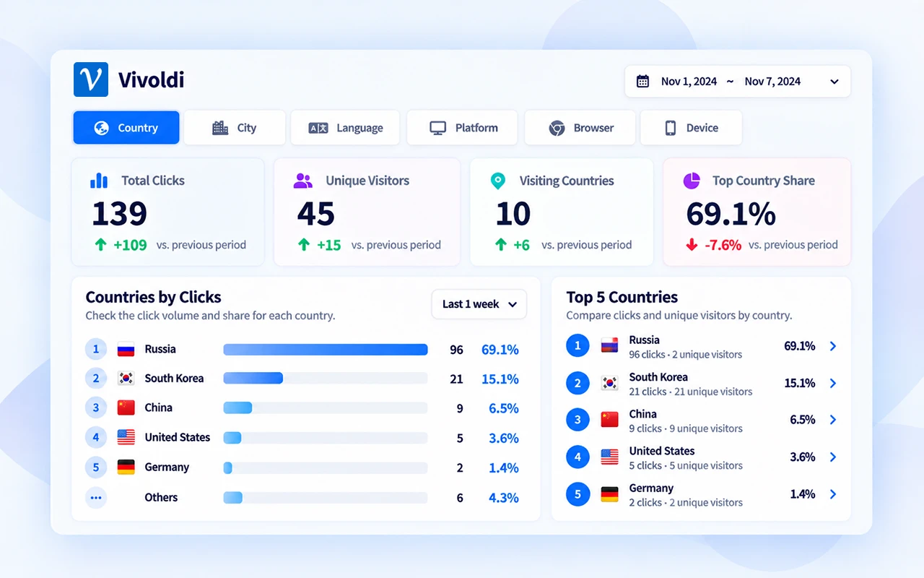924x578 pixels.
Task: Click the calendar icon in date range
Action: pyautogui.click(x=642, y=82)
